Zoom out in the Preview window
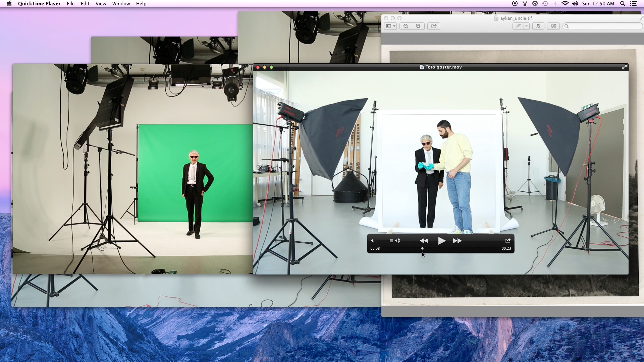This screenshot has width=644, height=362. (406, 26)
